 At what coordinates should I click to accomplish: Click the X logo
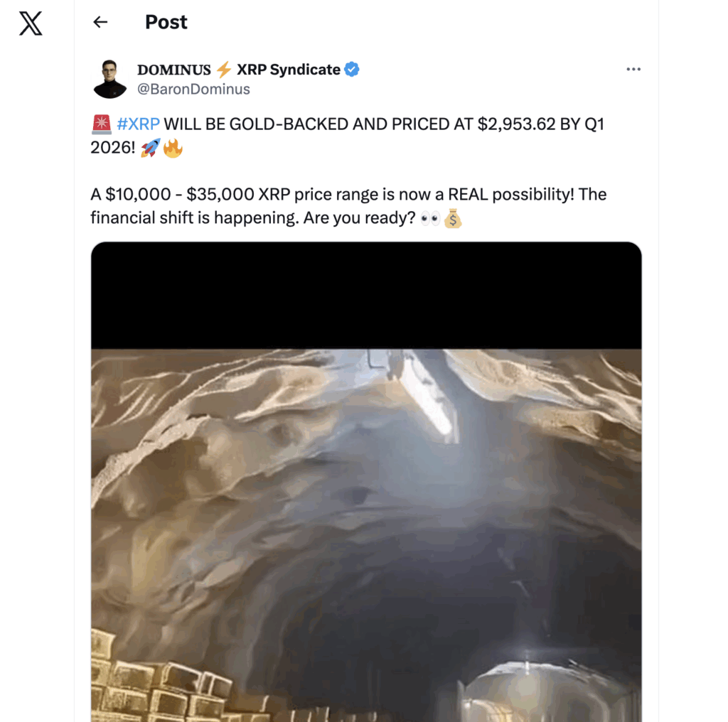(x=31, y=23)
